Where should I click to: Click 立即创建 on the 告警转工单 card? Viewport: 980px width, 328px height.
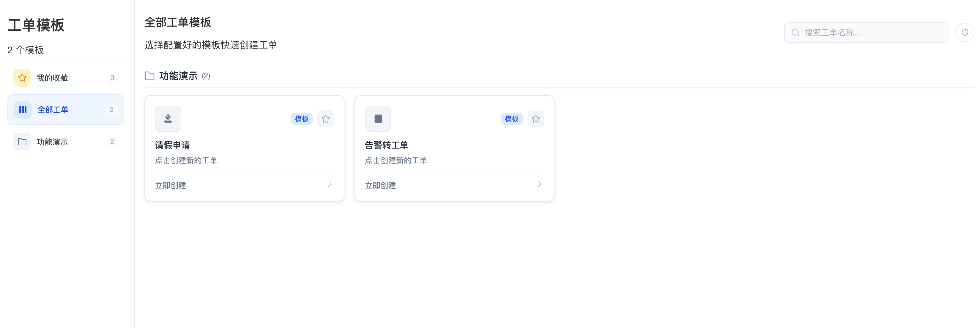[x=380, y=185]
